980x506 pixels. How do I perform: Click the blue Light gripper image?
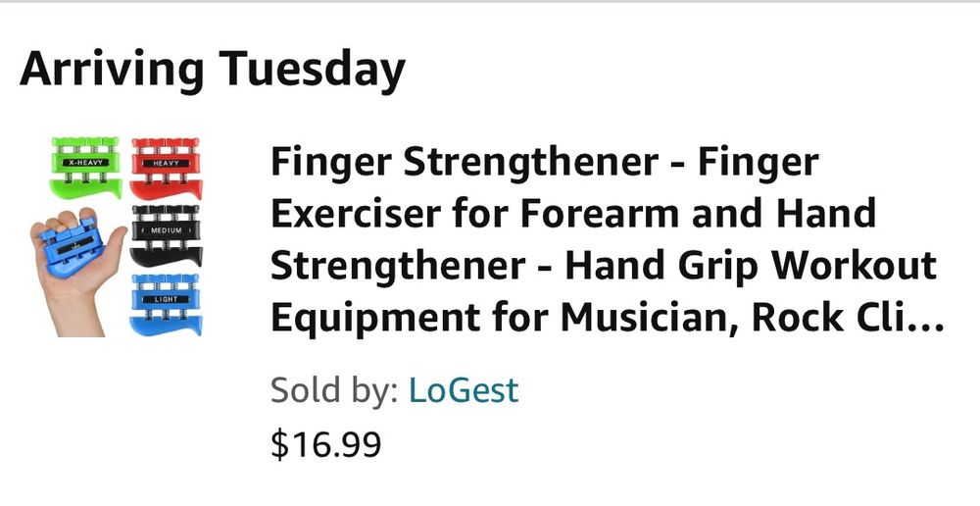click(166, 304)
